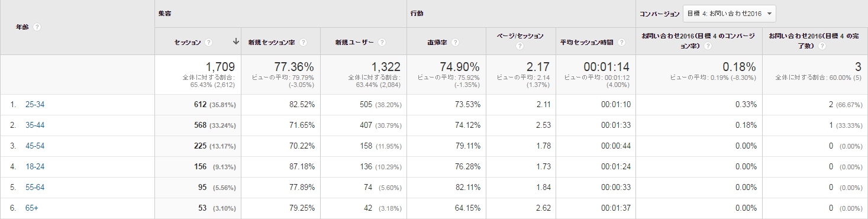This screenshot has height=219, width=868.
Task: Show help for 新規セッション率 column
Action: pos(303,42)
